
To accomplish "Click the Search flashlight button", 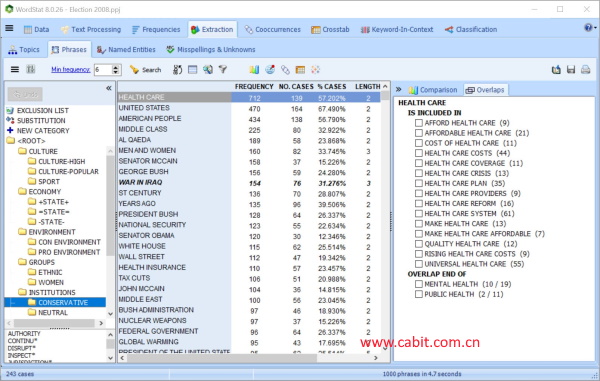I will (145, 70).
